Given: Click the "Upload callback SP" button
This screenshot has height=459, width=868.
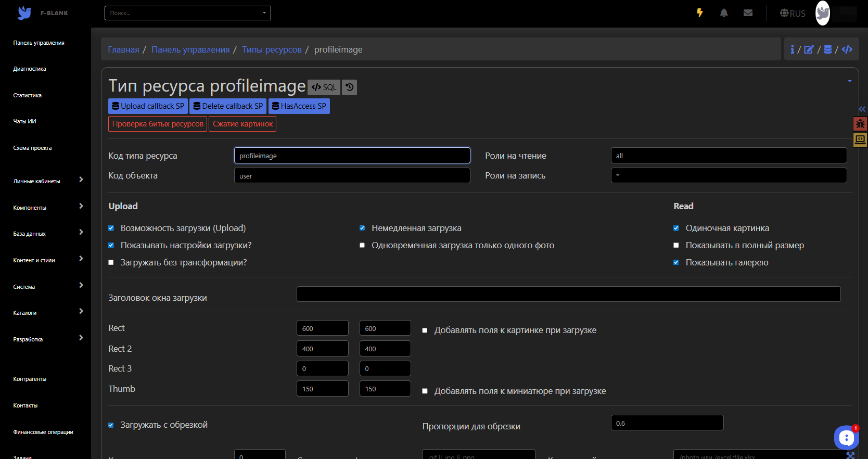Looking at the screenshot, I should coord(148,106).
